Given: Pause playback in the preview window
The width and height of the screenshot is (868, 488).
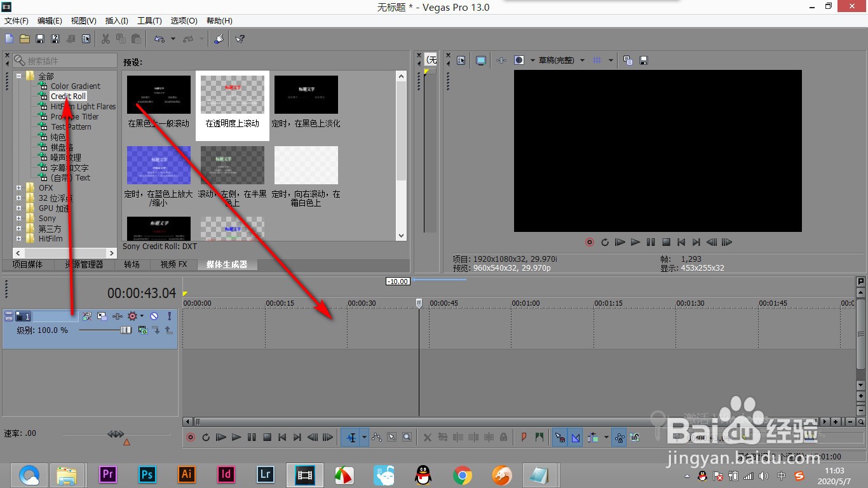Looking at the screenshot, I should pyautogui.click(x=651, y=242).
